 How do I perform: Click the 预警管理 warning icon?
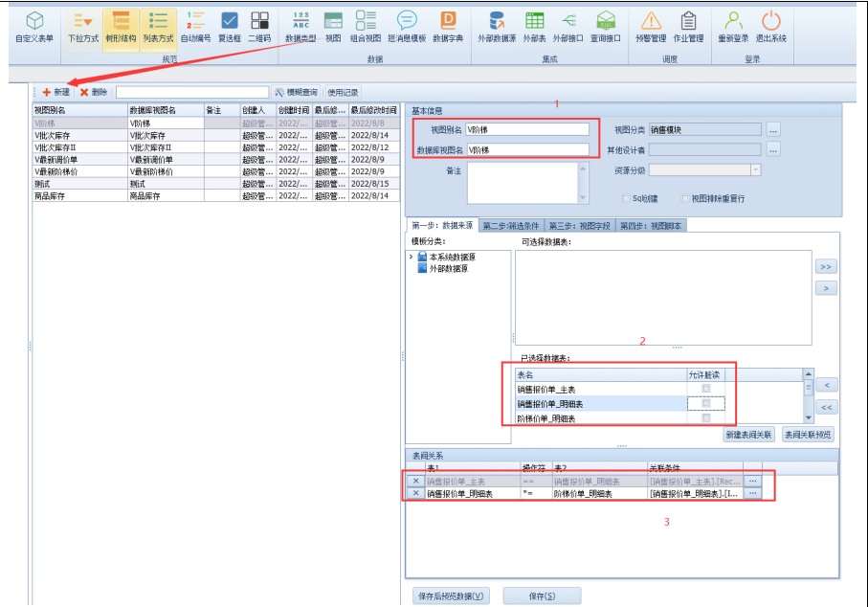click(x=651, y=26)
